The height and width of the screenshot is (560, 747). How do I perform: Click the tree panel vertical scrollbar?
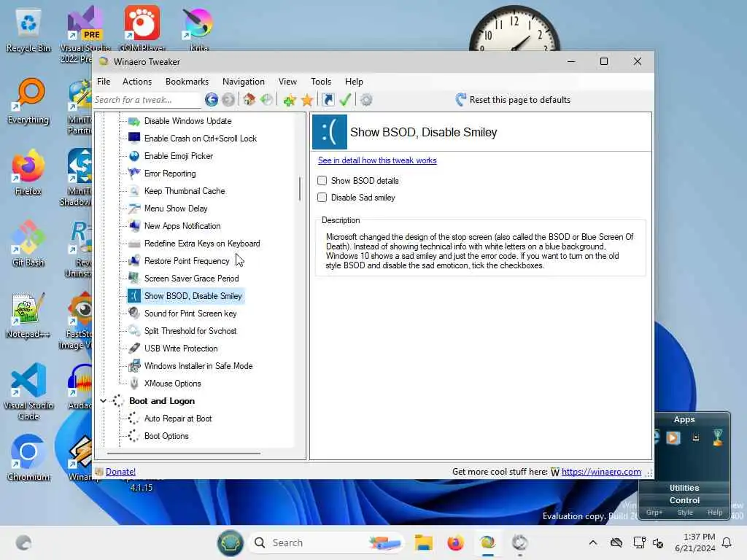point(300,189)
